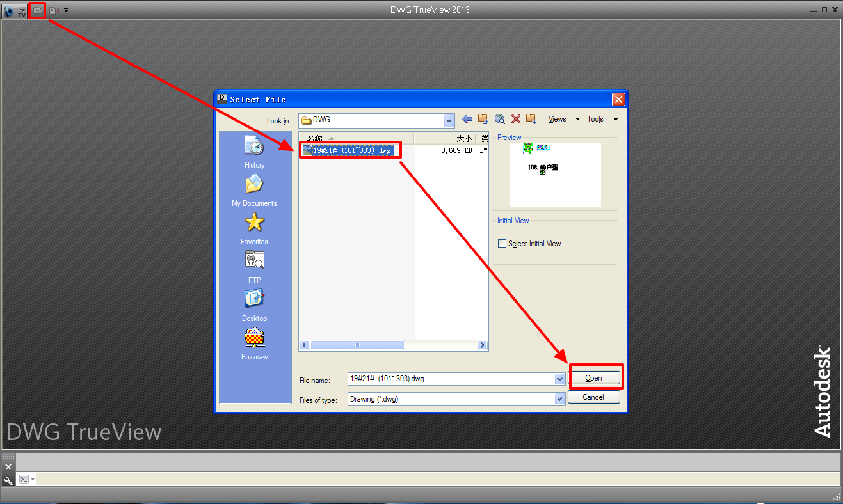Open the Desktop location in sidebar
The image size is (843, 504).
(x=254, y=306)
